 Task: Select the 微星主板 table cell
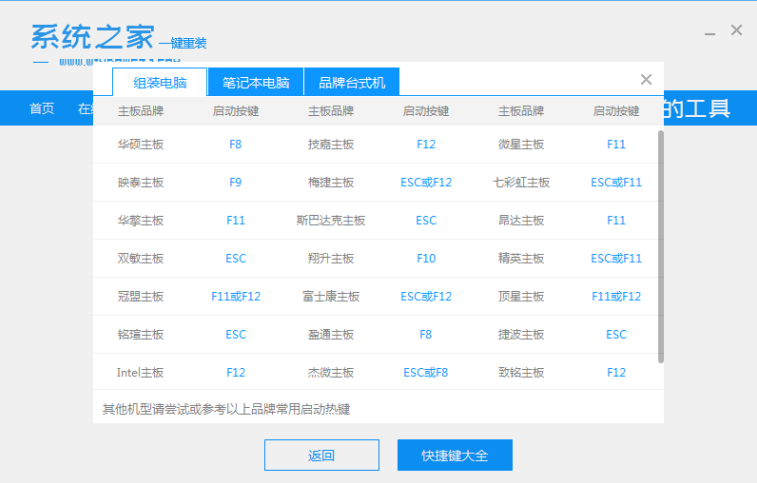(x=521, y=144)
